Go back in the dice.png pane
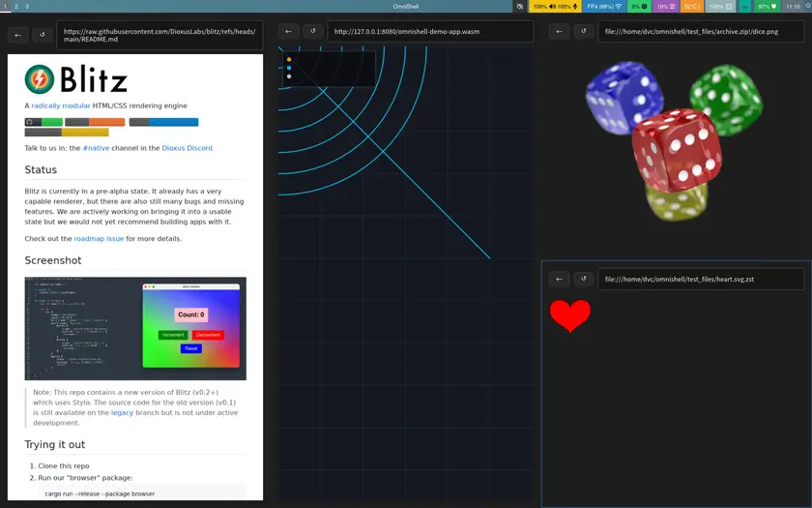Image resolution: width=812 pixels, height=508 pixels. (560, 31)
